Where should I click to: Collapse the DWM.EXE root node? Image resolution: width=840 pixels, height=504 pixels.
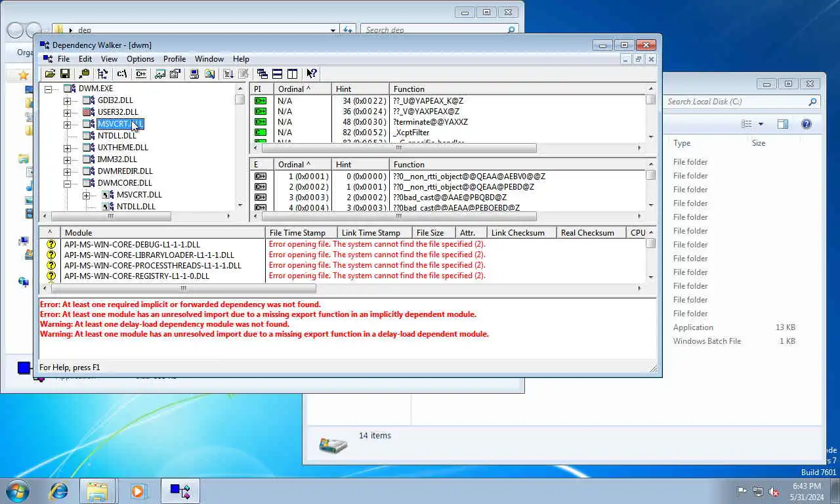49,89
